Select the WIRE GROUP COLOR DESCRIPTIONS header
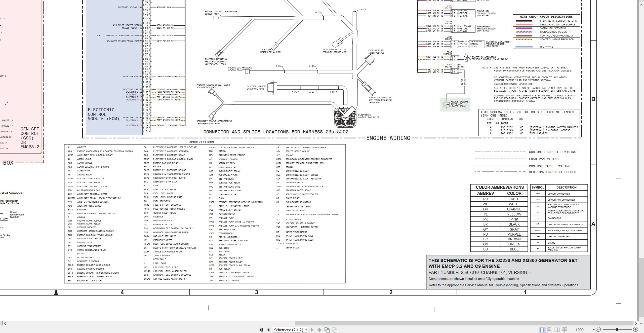Screen dimensions: 644x333 546,17
